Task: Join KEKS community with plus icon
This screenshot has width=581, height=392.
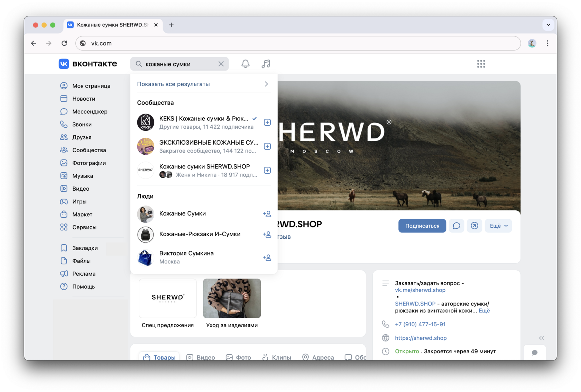Action: (267, 122)
